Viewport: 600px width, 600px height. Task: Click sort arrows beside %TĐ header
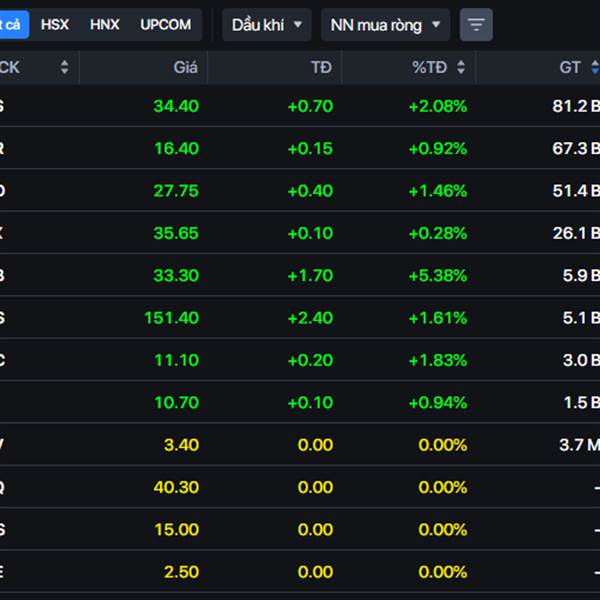(x=461, y=68)
